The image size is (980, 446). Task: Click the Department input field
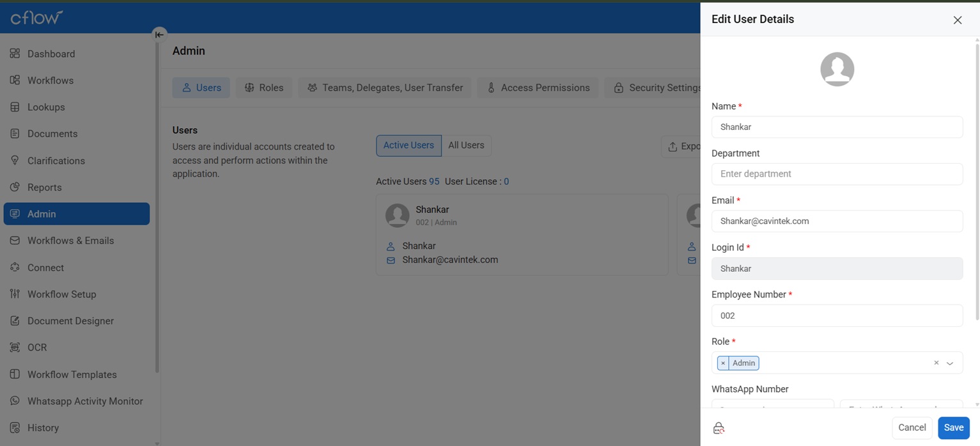pos(837,174)
